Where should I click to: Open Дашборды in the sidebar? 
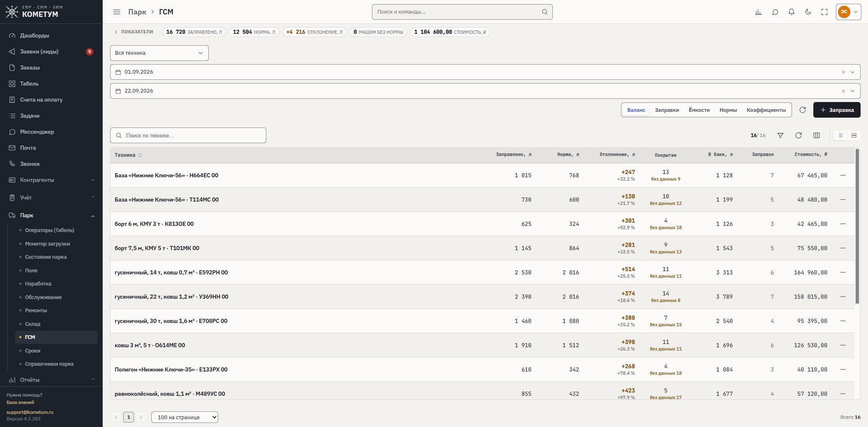click(x=51, y=35)
